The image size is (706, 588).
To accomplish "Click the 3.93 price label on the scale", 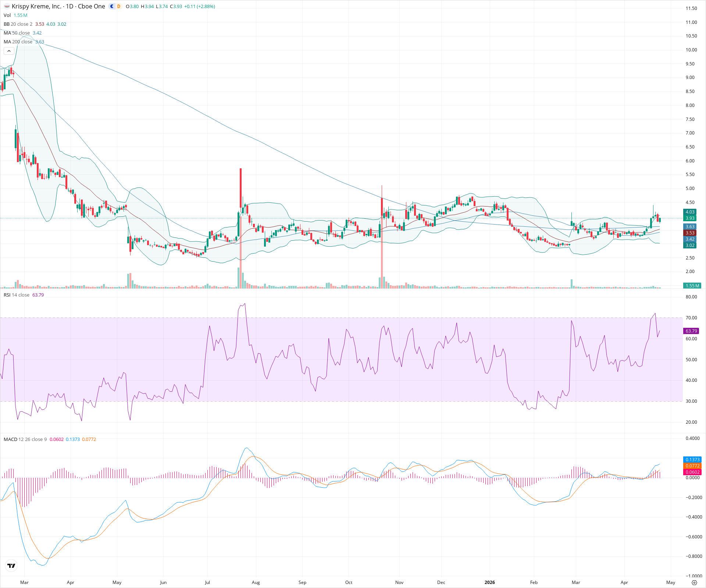I will (690, 218).
